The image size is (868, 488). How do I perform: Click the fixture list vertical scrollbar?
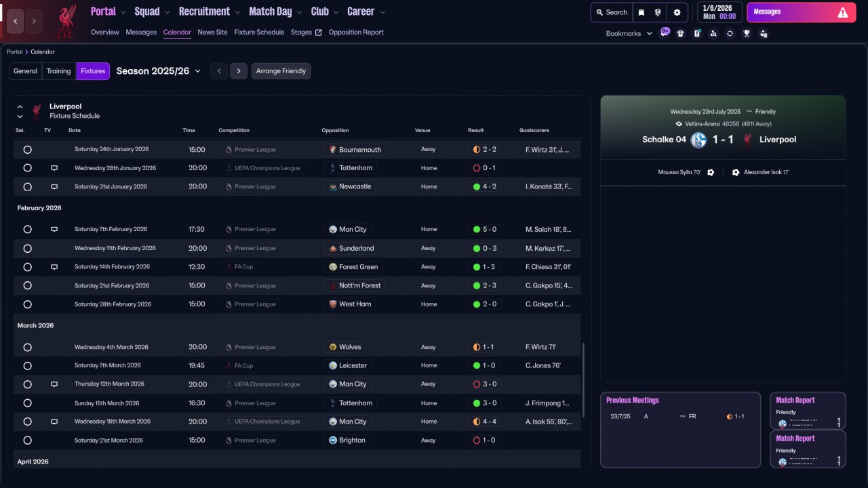point(583,380)
